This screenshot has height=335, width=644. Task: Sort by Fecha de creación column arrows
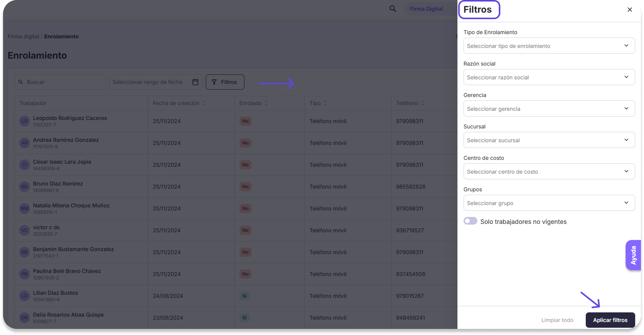click(204, 103)
